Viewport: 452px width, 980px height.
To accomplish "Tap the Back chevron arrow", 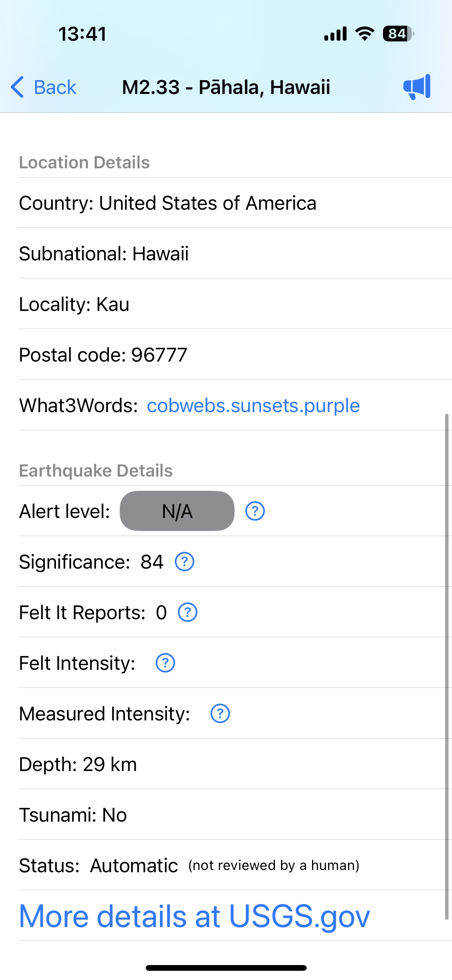I will coord(17,87).
